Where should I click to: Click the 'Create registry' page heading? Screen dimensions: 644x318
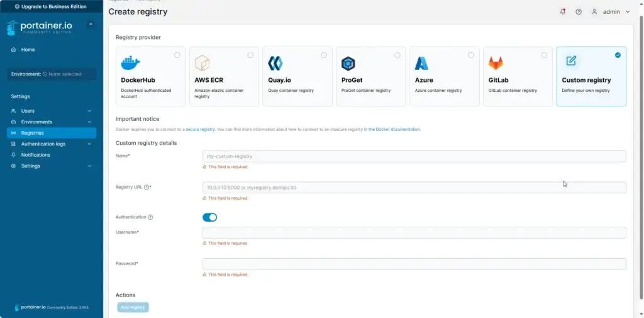[138, 12]
